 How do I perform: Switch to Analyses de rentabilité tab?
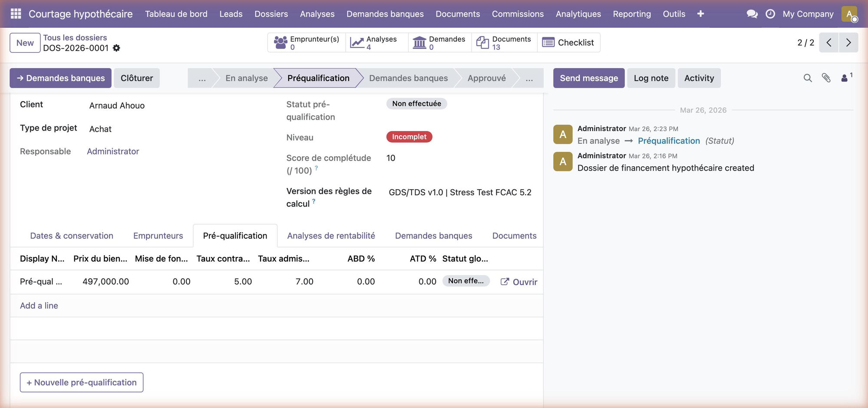(331, 236)
